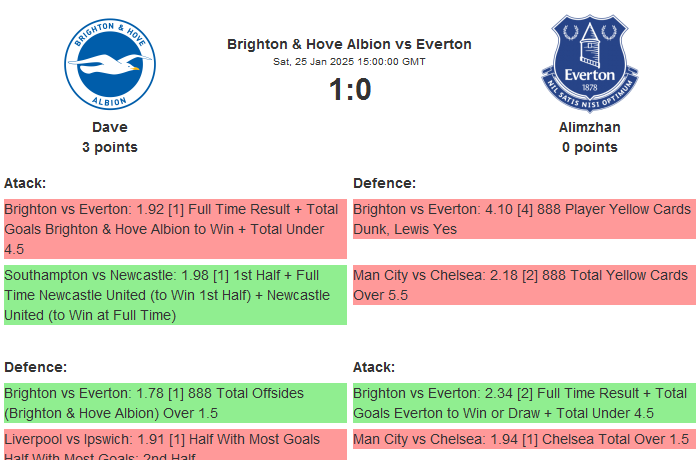Select player name Alimzhan
Screen dimensions: 700x460
pyautogui.click(x=589, y=127)
